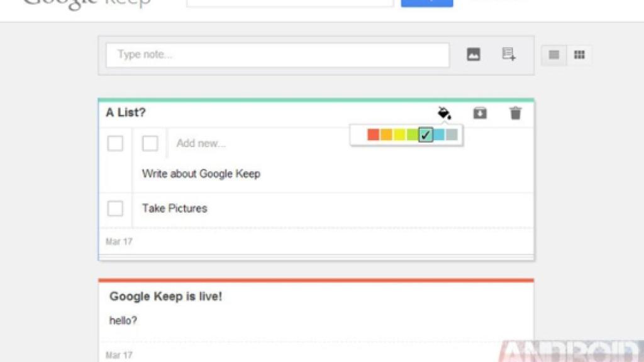Create a new list note
This screenshot has height=362, width=644.
tap(509, 55)
